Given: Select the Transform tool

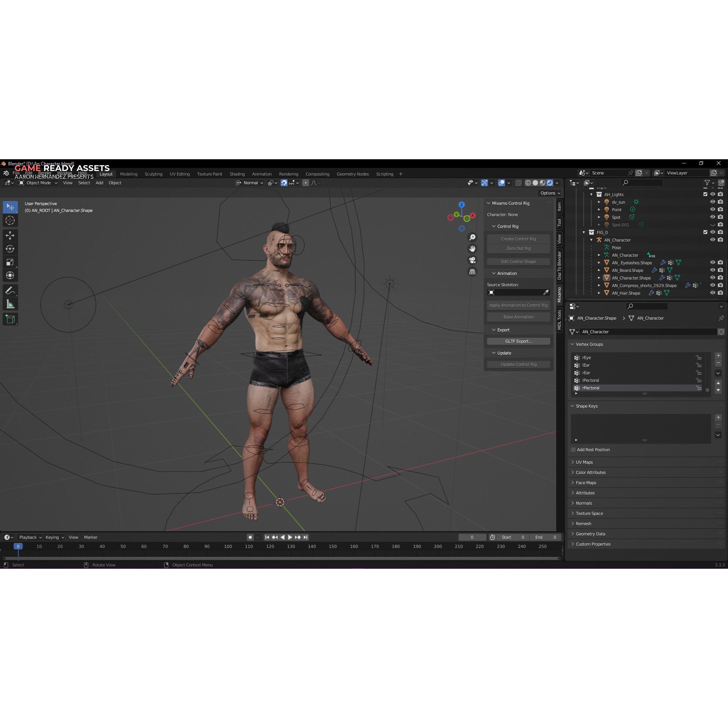Looking at the screenshot, I should (x=10, y=275).
